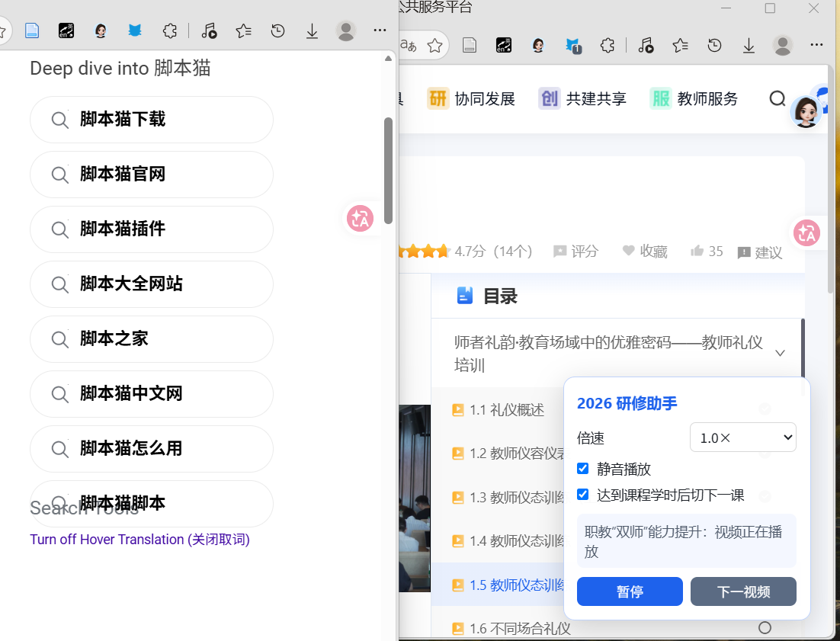The image size is (840, 641).
Task: Open History in right browser toolbar
Action: pyautogui.click(x=714, y=46)
